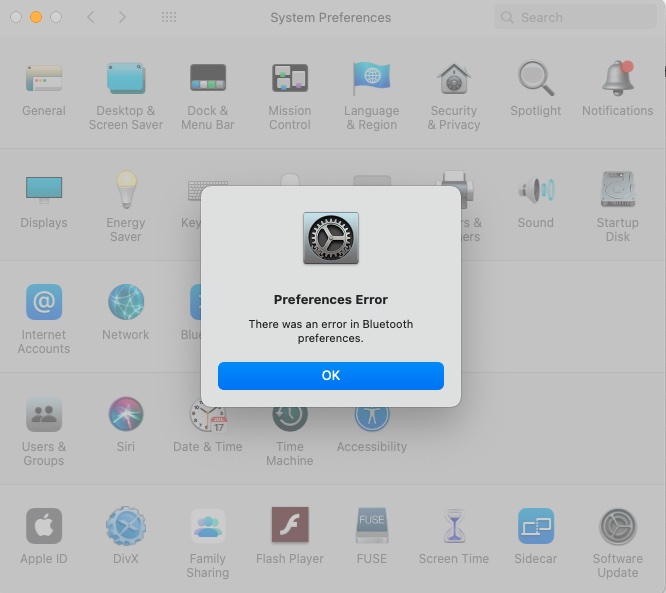Click the System Preferences gear icon in dialog
The image size is (666, 593).
pyautogui.click(x=330, y=238)
